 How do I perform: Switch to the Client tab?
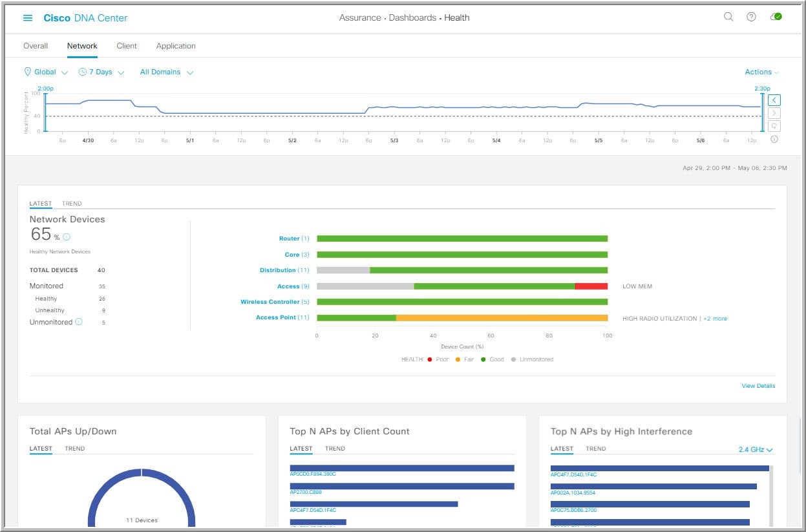[127, 46]
